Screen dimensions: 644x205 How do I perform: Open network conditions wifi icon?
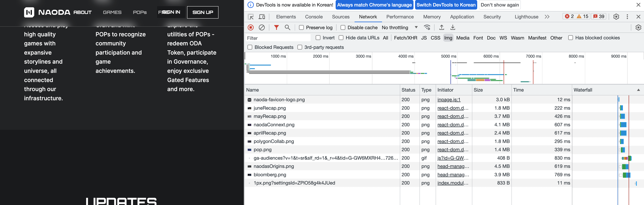427,28
